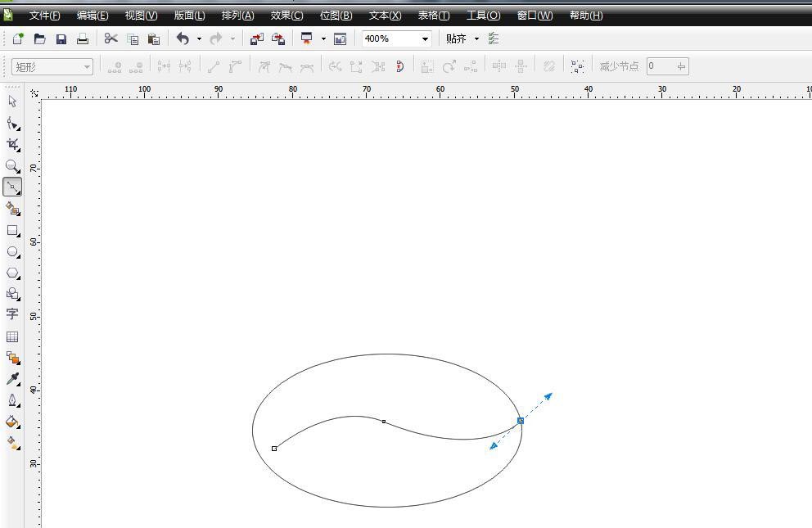Click the Undo arrow button
This screenshot has width=812, height=528.
coord(183,38)
